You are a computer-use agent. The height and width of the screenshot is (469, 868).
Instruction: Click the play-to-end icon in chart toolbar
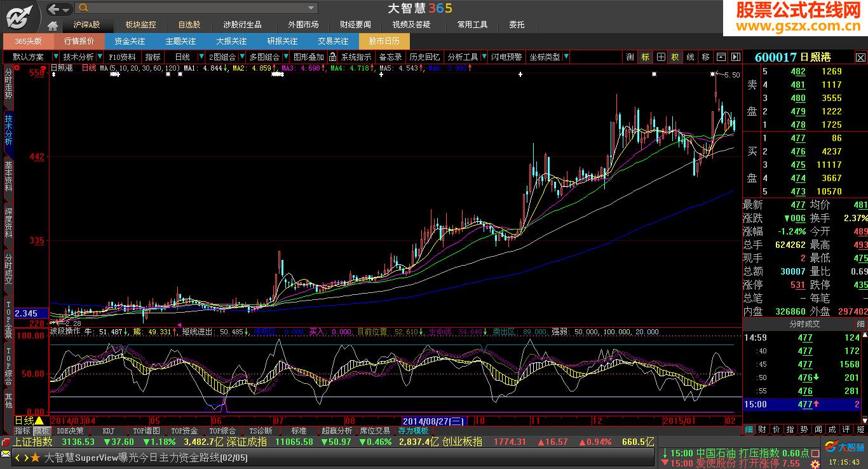pos(735,57)
